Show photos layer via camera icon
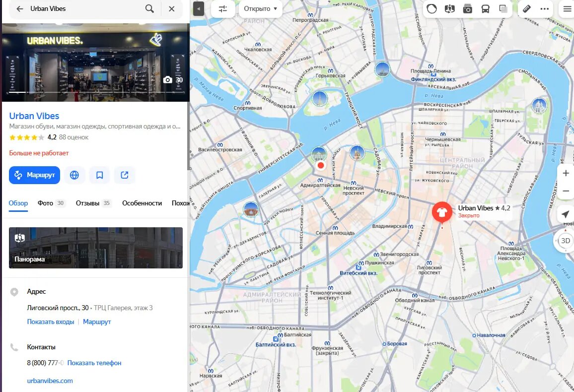Viewport: 574px width, 392px height. coord(467,9)
